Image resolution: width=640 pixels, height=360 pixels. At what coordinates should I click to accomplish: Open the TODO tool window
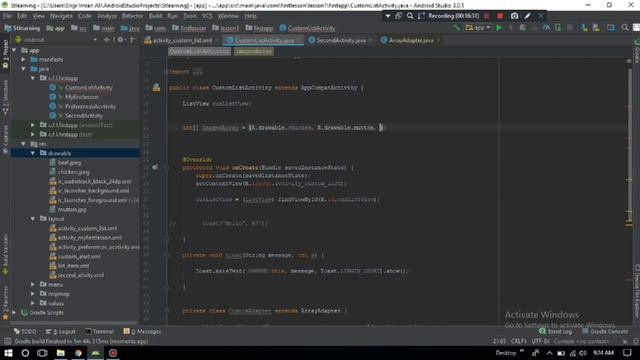[x=25, y=331]
